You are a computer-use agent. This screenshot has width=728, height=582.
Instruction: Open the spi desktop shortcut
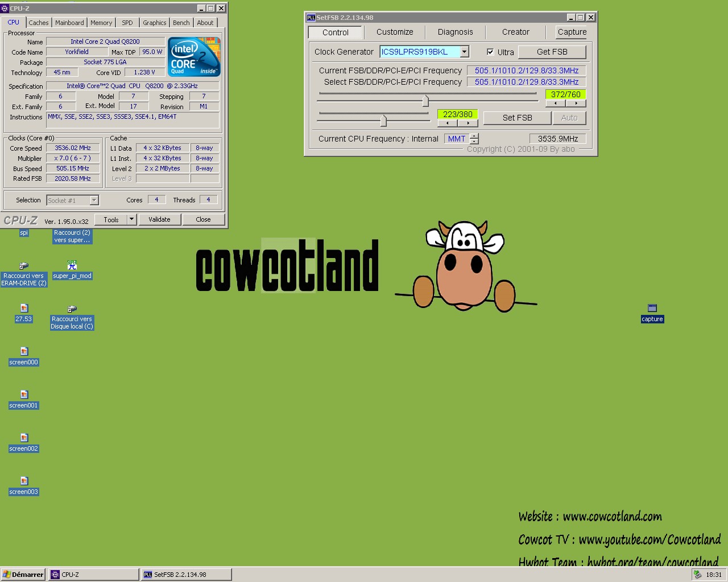24,232
